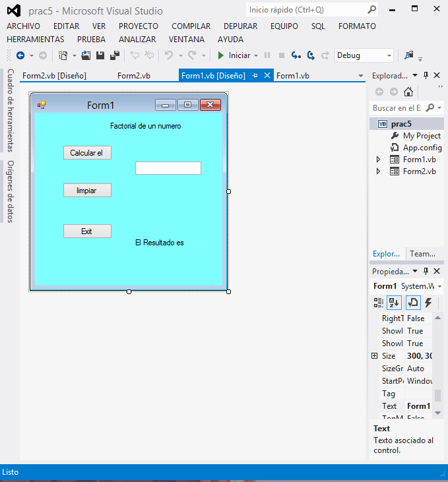448x482 pixels.
Task: Select the El Resultado es label
Action: (160, 243)
